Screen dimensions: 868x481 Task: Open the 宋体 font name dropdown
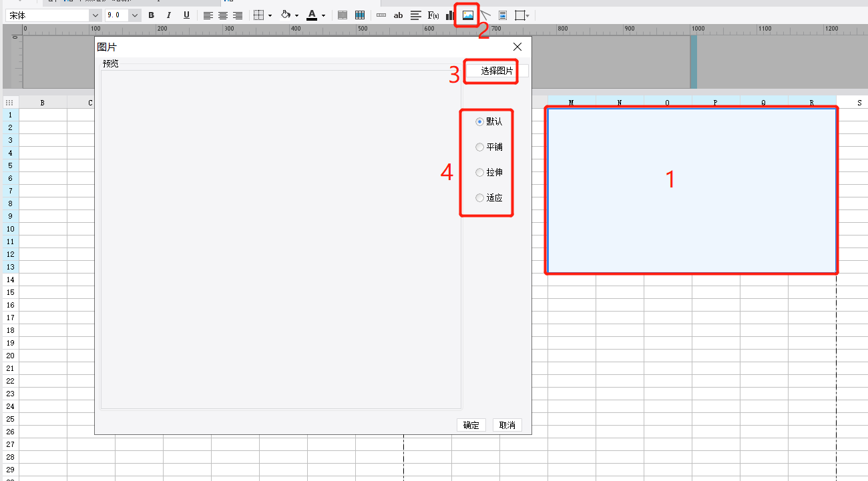click(x=94, y=15)
